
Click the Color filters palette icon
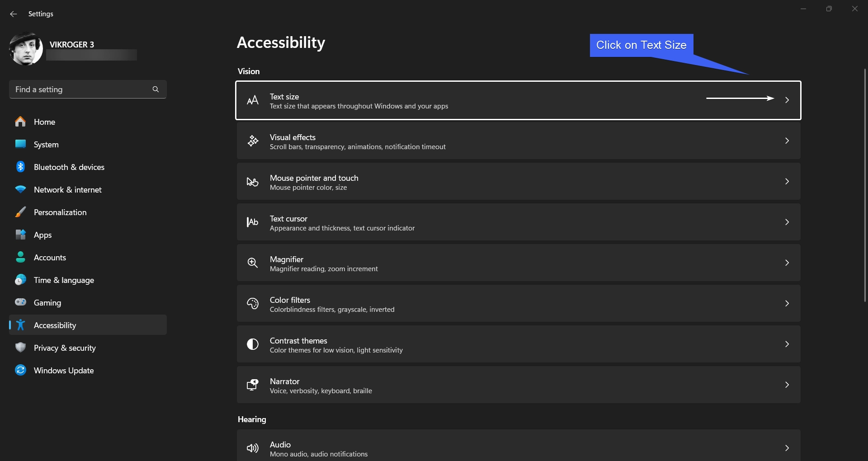(253, 303)
